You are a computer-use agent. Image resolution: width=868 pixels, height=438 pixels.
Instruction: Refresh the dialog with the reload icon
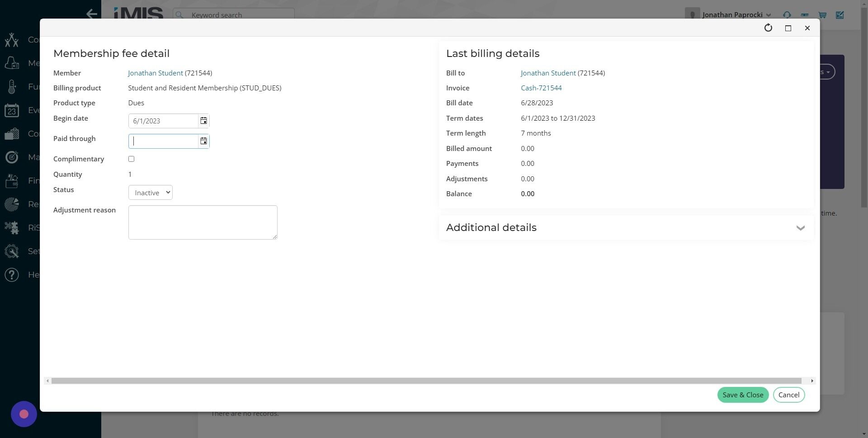pyautogui.click(x=768, y=28)
